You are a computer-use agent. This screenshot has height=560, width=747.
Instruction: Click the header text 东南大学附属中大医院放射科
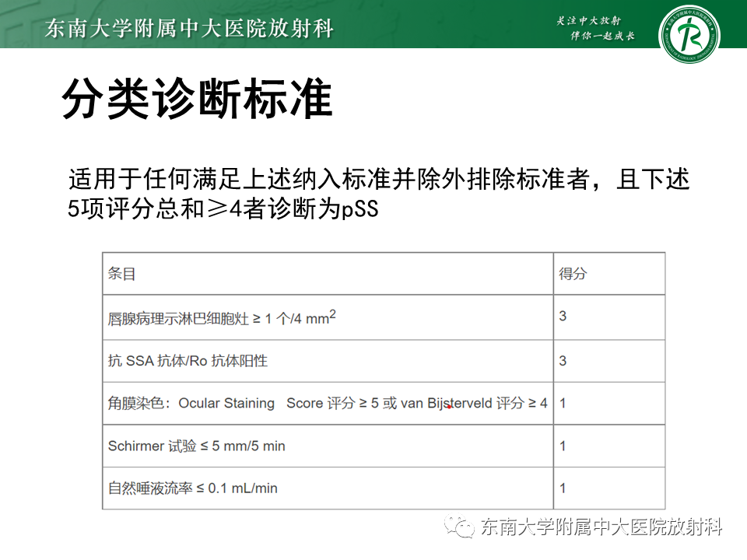(189, 28)
